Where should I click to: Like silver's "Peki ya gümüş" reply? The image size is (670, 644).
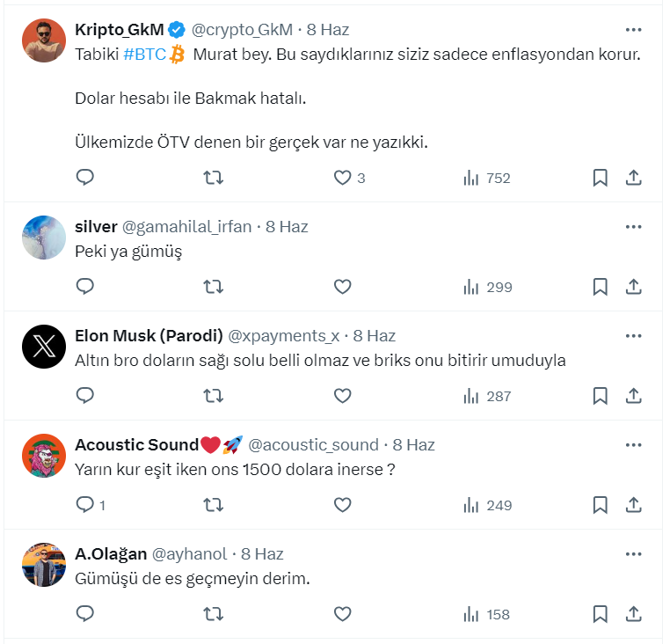[x=342, y=287]
